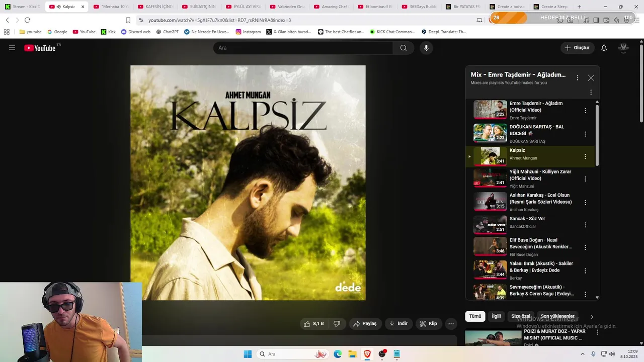Open the options menu for Elif Buse Doğan - Nasıl Seveceğim
Screen dimensions: 644x362
tap(585, 247)
